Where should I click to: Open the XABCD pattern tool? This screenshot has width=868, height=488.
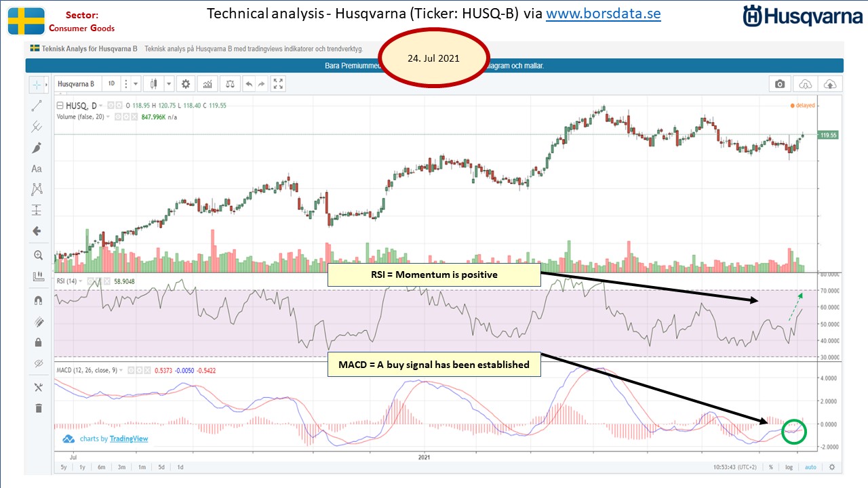37,189
